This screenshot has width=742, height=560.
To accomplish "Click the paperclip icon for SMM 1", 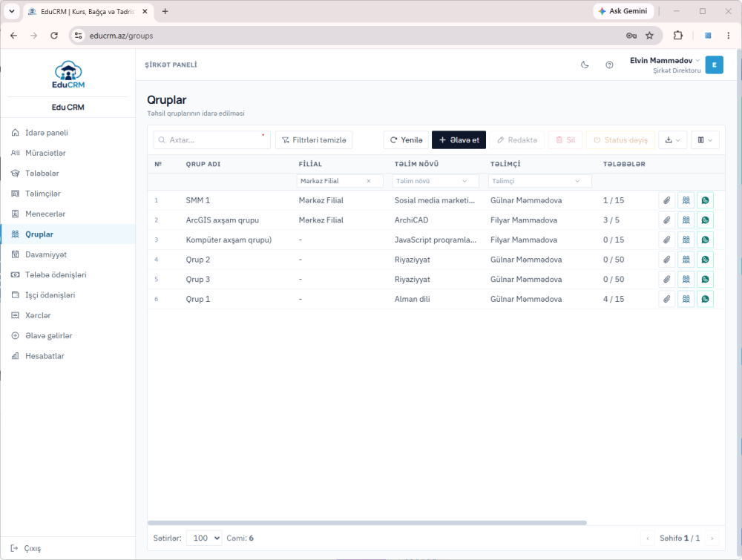I will tap(667, 200).
